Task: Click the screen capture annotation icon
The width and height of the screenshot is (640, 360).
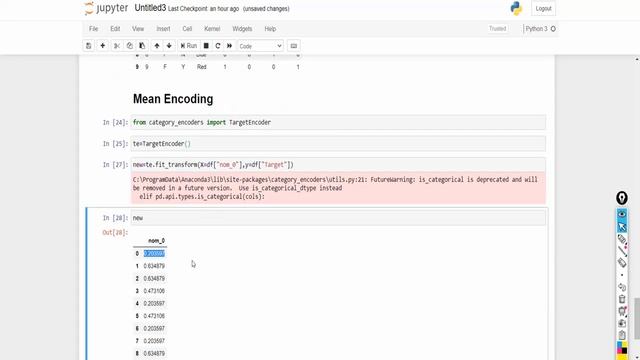Action: click(x=622, y=311)
